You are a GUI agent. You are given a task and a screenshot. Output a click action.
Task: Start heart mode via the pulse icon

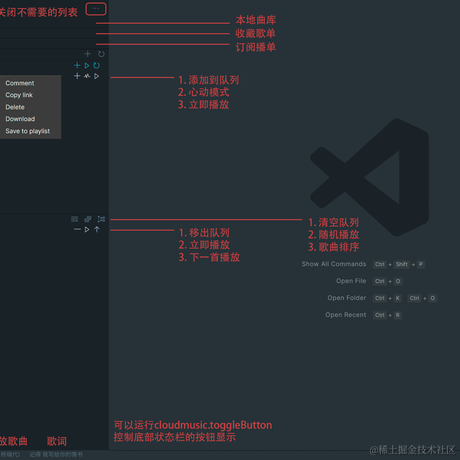coord(87,76)
